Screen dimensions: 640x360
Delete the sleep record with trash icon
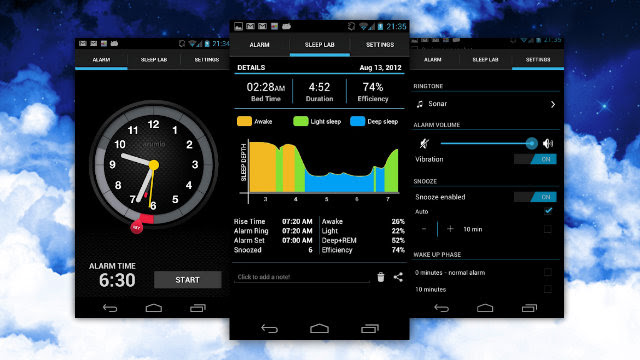click(x=380, y=277)
